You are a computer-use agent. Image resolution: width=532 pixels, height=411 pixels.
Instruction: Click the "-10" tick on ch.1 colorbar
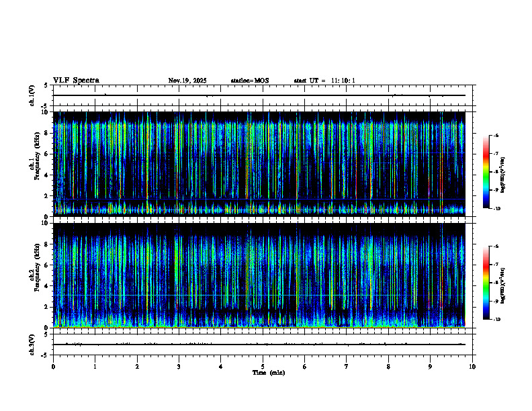[496, 209]
